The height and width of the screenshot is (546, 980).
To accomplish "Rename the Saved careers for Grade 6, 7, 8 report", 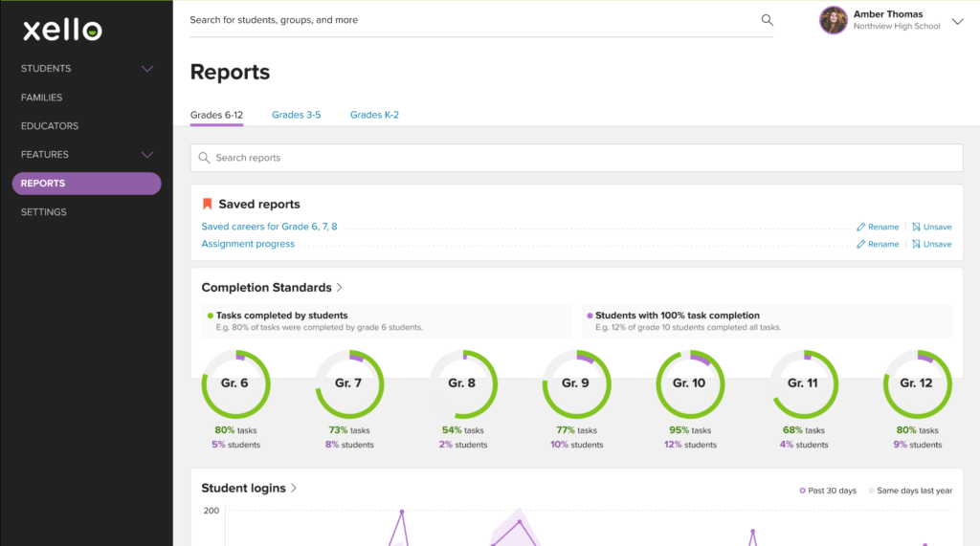I will pos(878,227).
